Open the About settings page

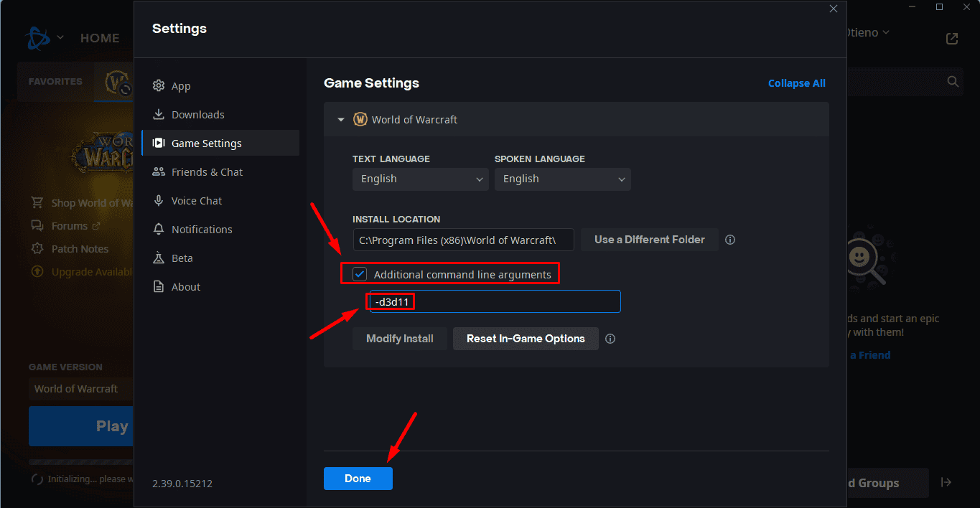[x=185, y=286]
